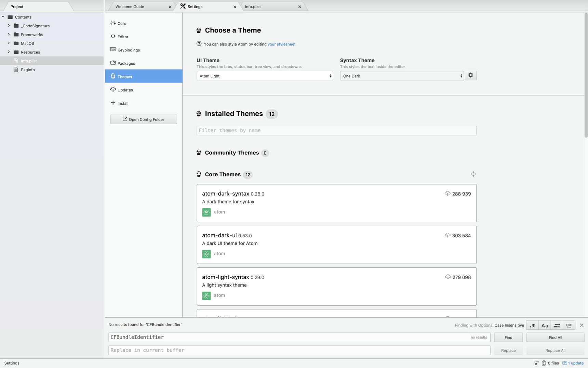588x368 pixels.
Task: Open syntax theme settings gear
Action: (x=470, y=76)
